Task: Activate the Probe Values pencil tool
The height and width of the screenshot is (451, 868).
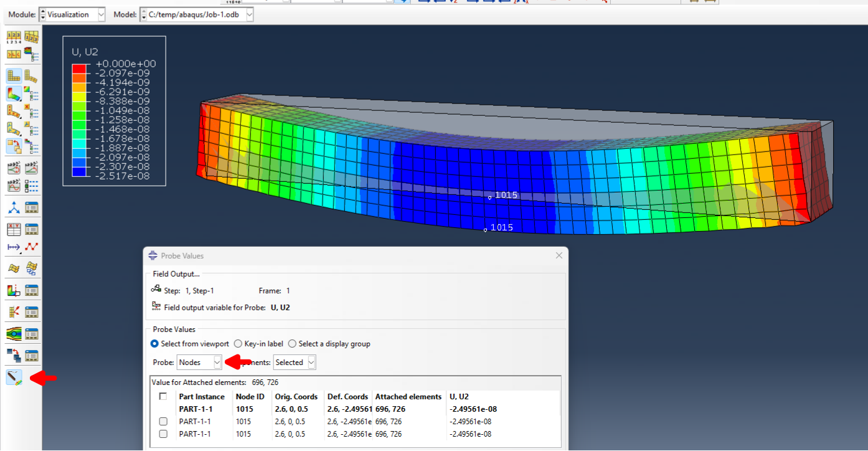Action: tap(14, 377)
